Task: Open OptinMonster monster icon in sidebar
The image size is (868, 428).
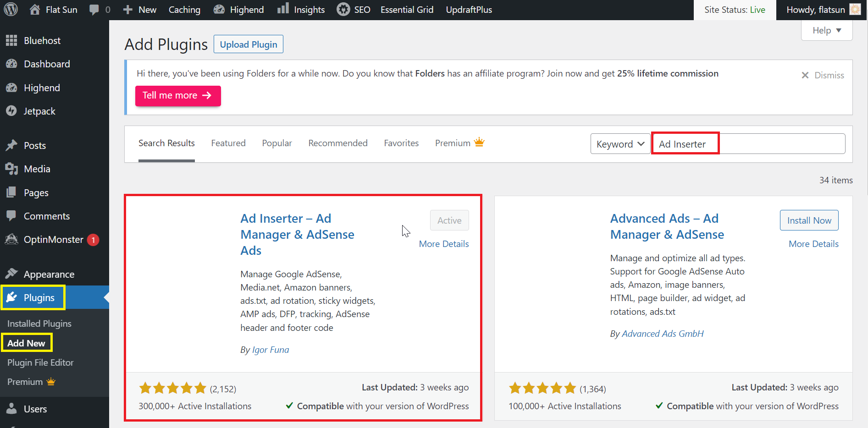Action: click(x=11, y=239)
